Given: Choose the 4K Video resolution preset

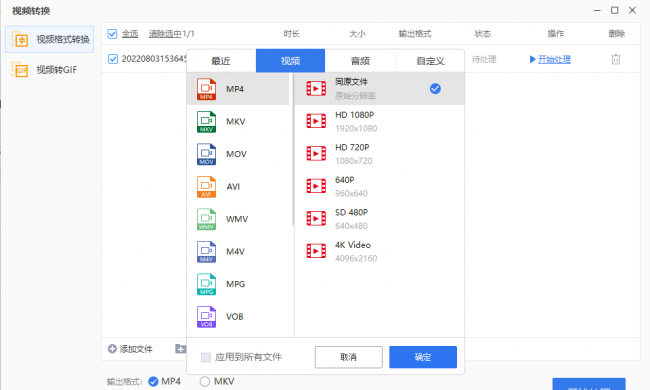Looking at the screenshot, I should tap(379, 251).
